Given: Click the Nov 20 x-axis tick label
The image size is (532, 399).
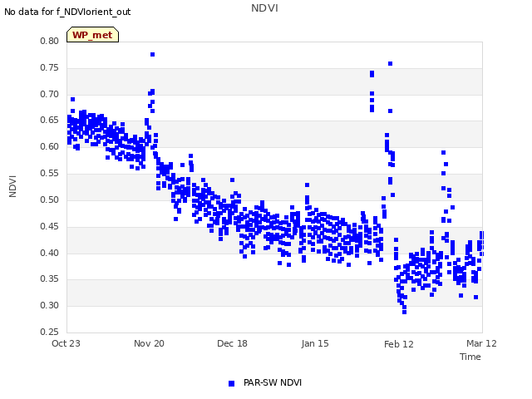Looking at the screenshot, I should [x=149, y=343].
